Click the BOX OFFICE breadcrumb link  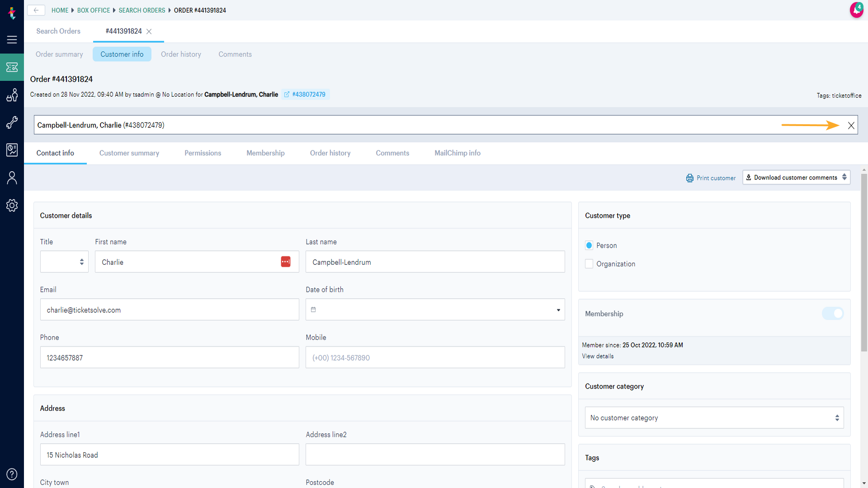click(x=94, y=10)
